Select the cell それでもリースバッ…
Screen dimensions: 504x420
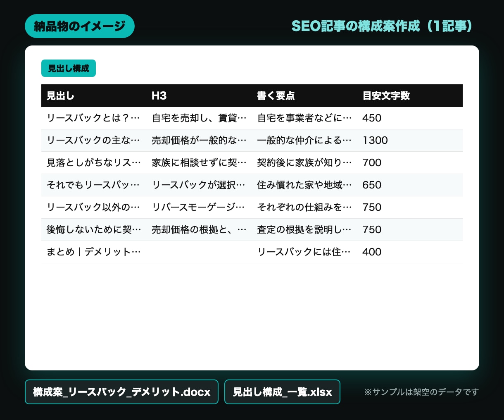[x=93, y=185]
